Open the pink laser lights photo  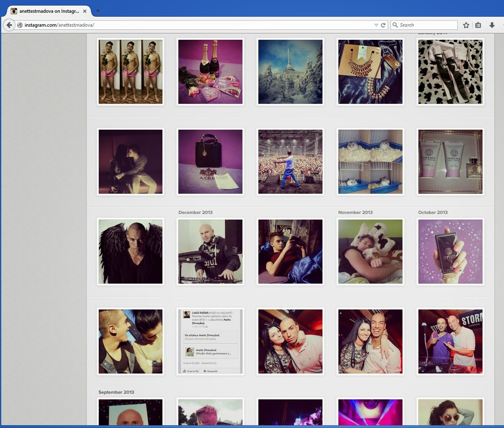(x=370, y=412)
